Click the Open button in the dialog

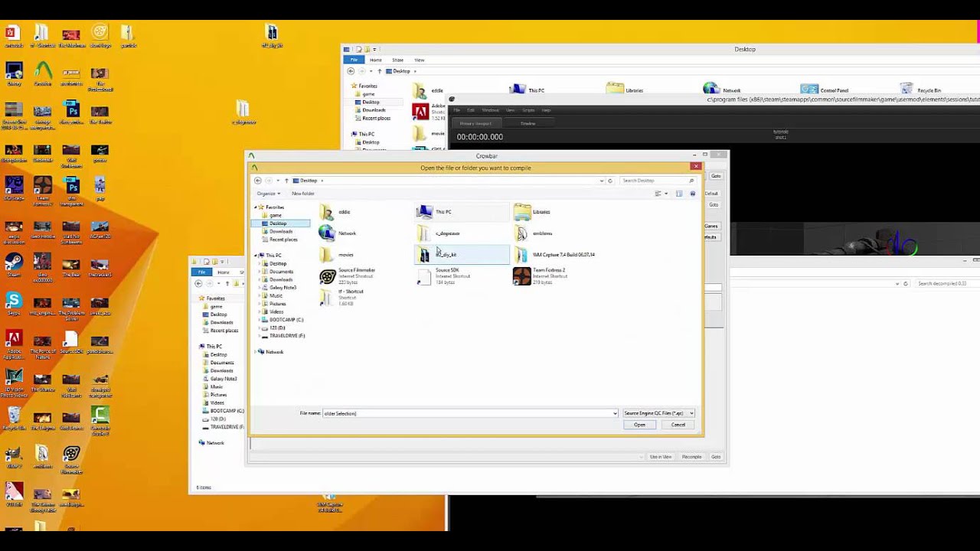point(639,425)
